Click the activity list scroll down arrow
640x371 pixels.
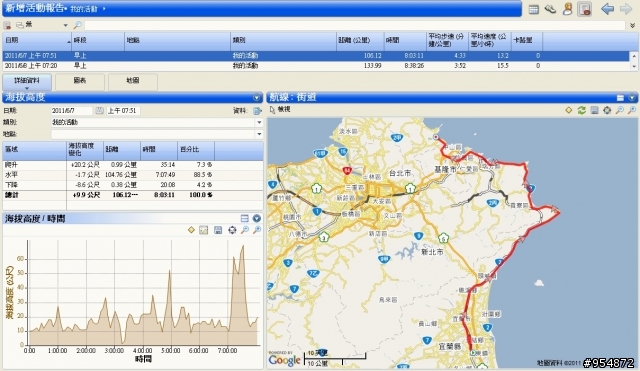coord(634,66)
